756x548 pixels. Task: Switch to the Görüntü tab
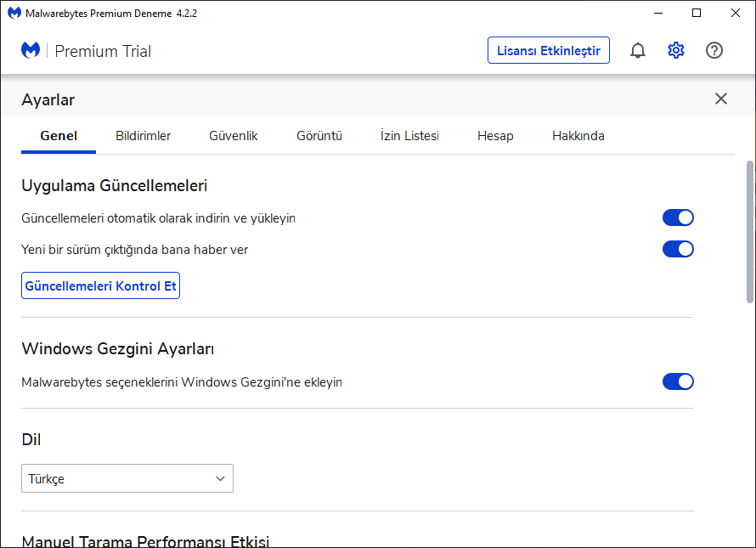click(319, 136)
